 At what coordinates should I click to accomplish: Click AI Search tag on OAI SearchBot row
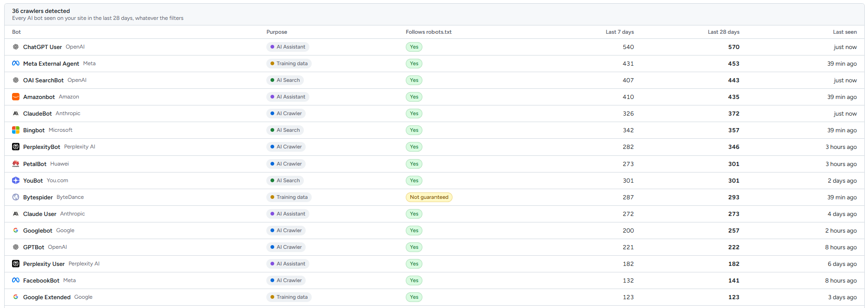click(285, 80)
